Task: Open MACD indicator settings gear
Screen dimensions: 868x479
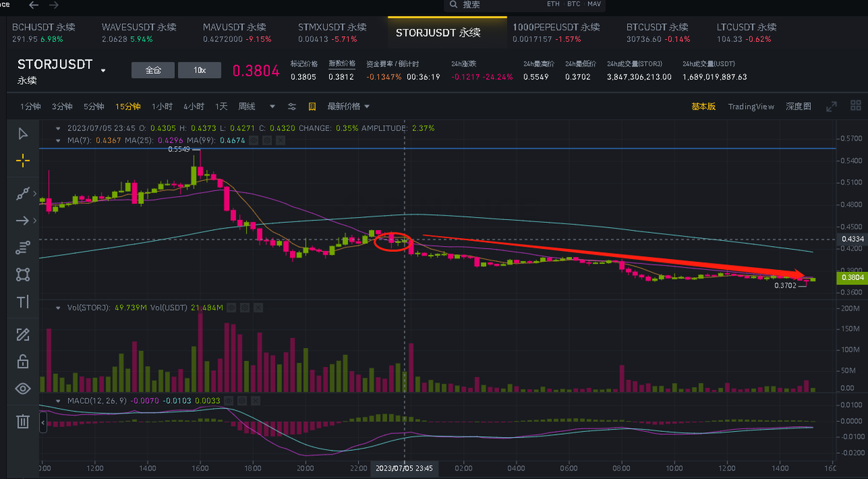Action: click(x=242, y=400)
